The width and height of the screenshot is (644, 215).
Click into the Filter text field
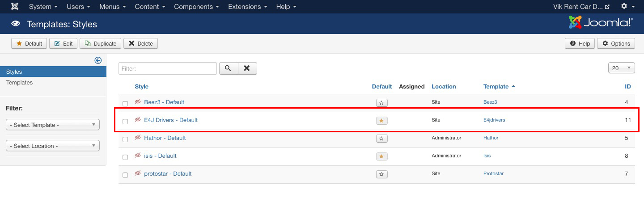[168, 68]
